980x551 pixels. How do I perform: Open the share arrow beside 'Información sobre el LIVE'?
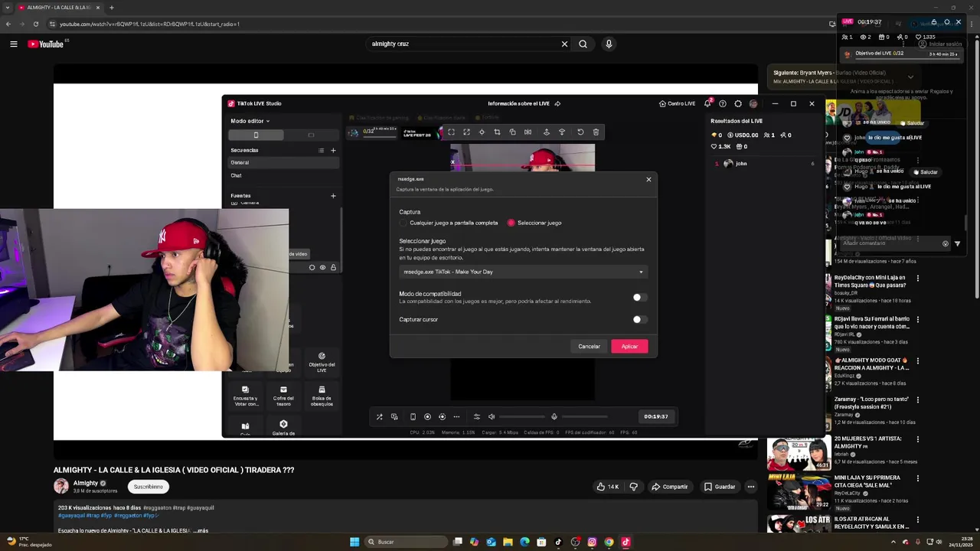point(557,103)
